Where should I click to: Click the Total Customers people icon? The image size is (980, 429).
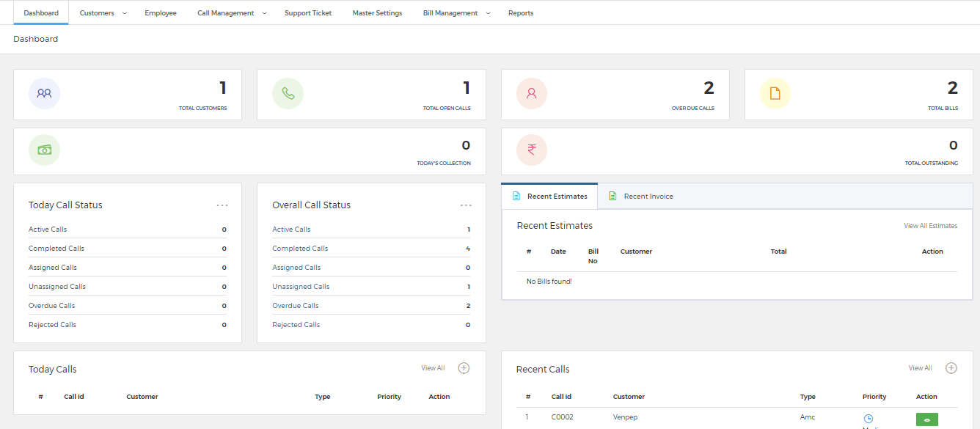pyautogui.click(x=44, y=94)
